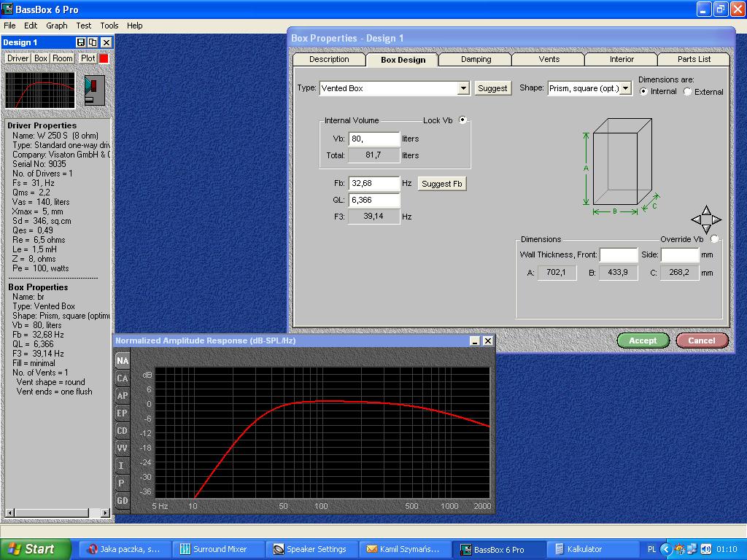This screenshot has width=747, height=560.
Task: Select External dimensions radio button
Action: (x=688, y=92)
